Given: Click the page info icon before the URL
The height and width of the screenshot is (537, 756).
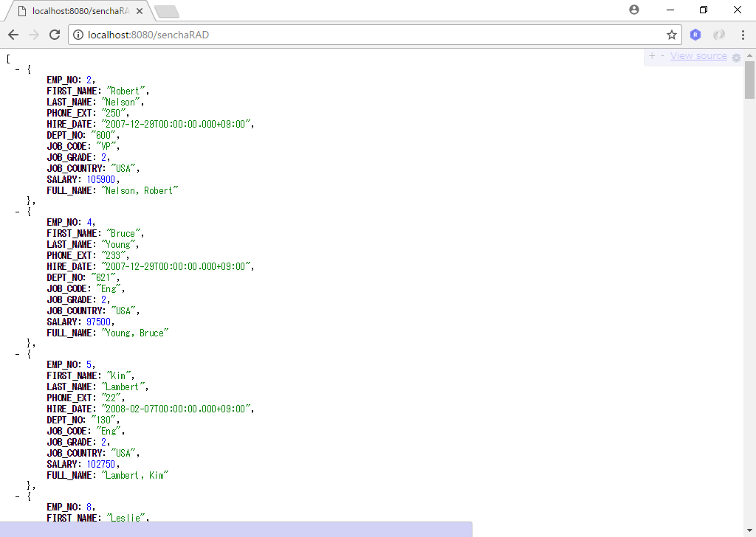Looking at the screenshot, I should pos(77,34).
